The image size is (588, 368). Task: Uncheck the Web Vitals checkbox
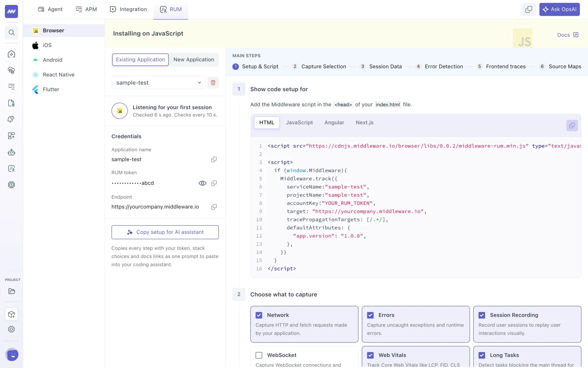pyautogui.click(x=370, y=355)
